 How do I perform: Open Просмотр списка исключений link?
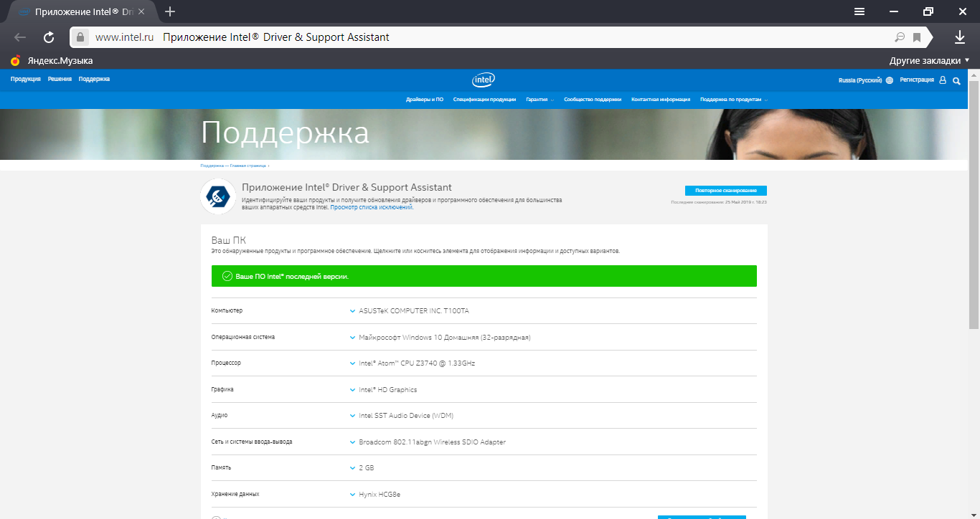pyautogui.click(x=372, y=207)
